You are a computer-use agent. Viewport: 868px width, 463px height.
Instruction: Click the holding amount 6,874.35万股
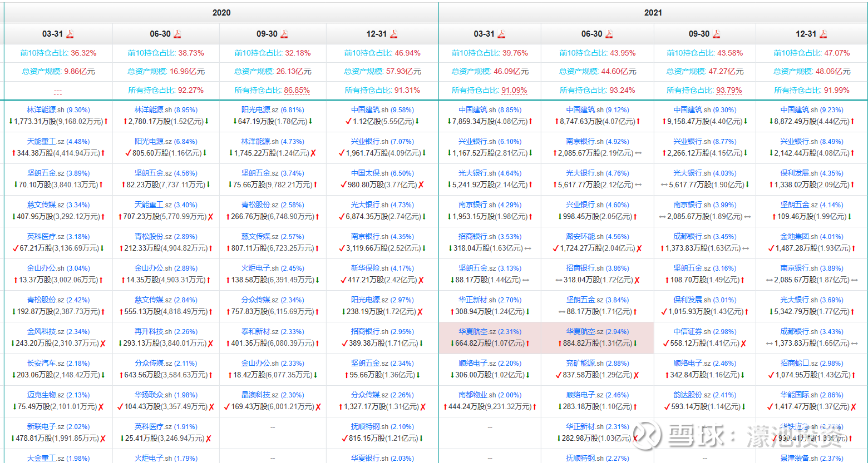366,217
